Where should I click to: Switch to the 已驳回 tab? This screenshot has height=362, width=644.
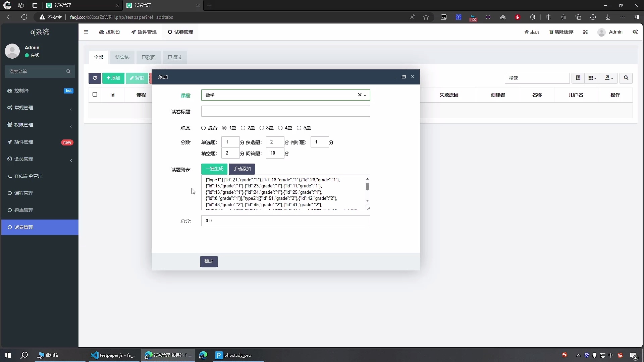click(148, 58)
